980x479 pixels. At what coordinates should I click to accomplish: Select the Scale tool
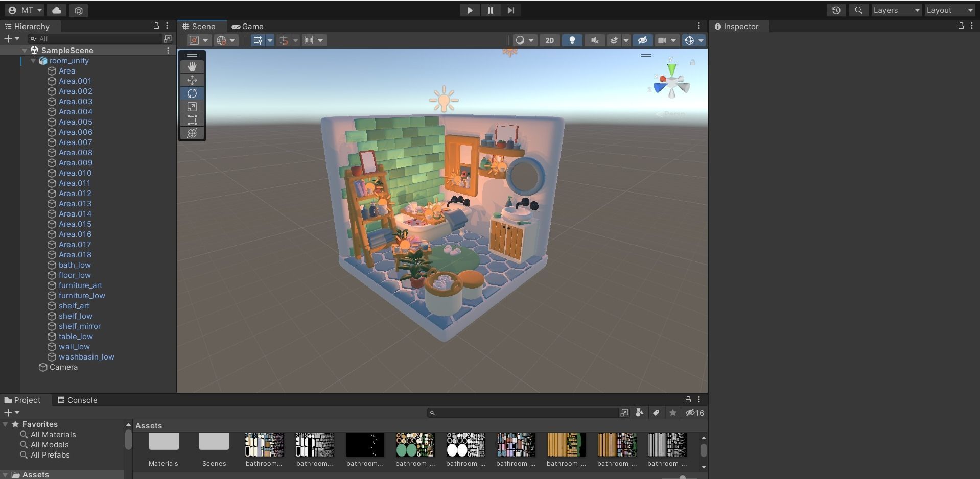point(192,107)
